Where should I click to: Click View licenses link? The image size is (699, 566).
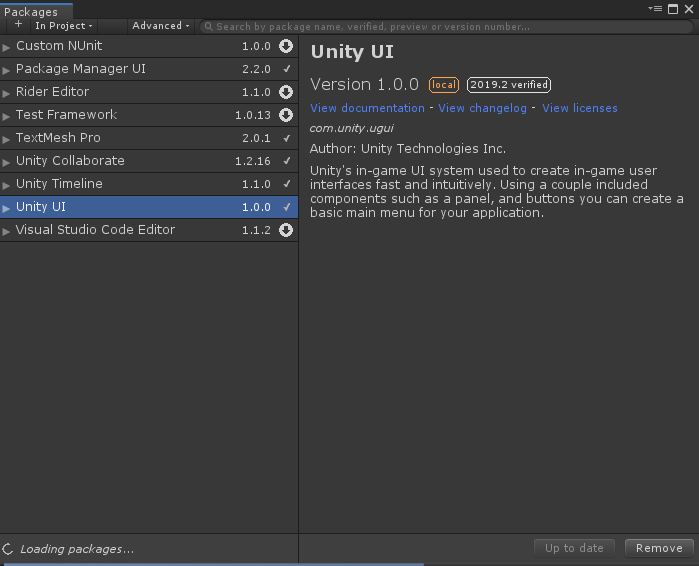pyautogui.click(x=580, y=108)
